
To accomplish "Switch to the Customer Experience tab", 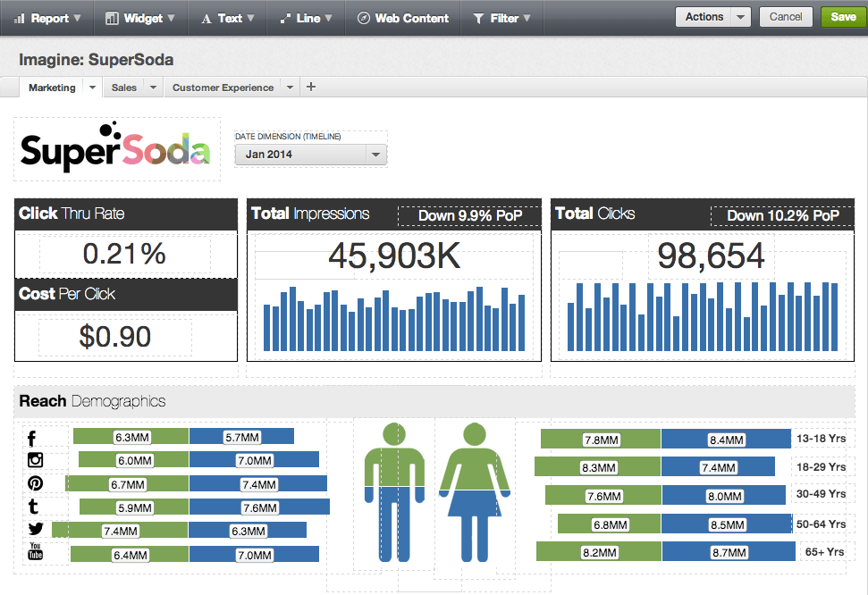I will coord(223,88).
